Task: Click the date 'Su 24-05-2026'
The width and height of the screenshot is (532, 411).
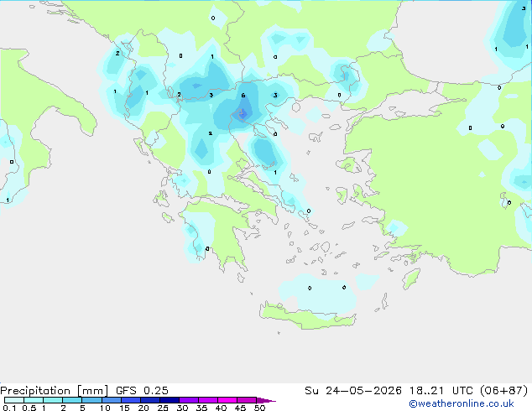Action: click(353, 391)
